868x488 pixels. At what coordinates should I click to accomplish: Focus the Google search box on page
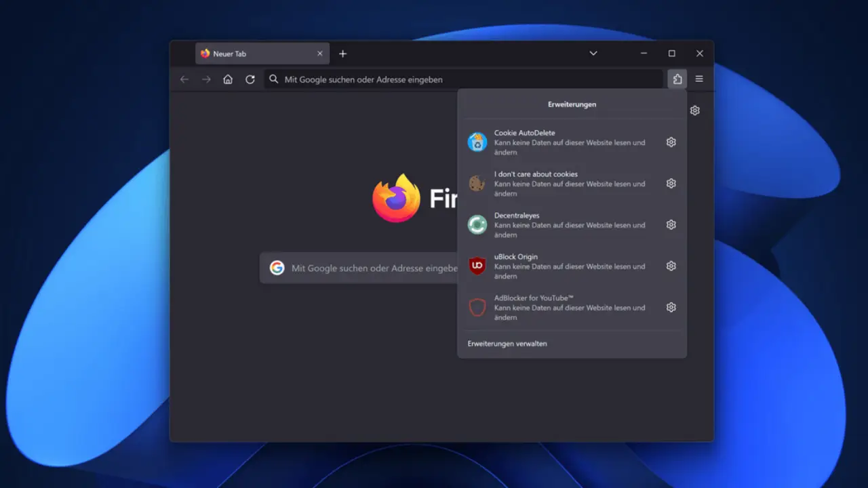(x=359, y=268)
